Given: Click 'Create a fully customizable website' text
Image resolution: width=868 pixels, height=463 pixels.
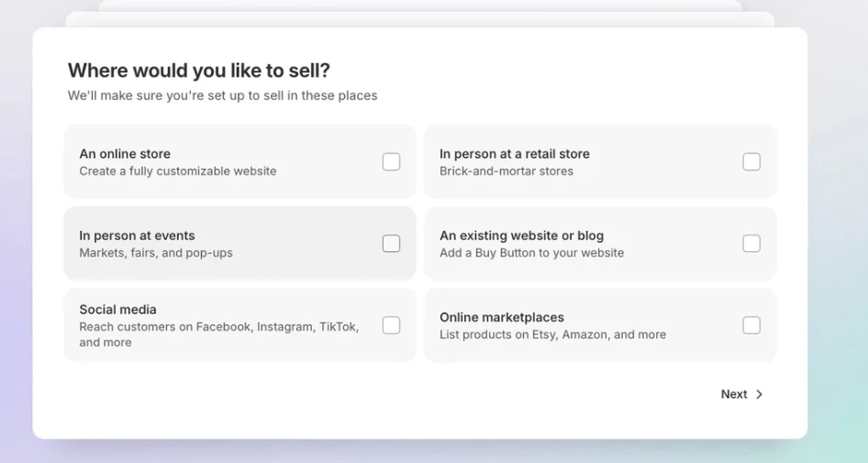Looking at the screenshot, I should (178, 171).
